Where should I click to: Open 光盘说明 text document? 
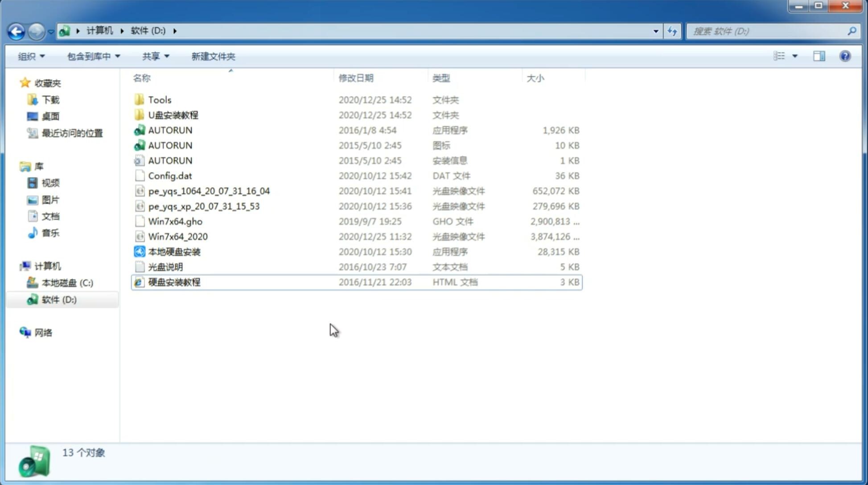click(x=165, y=266)
